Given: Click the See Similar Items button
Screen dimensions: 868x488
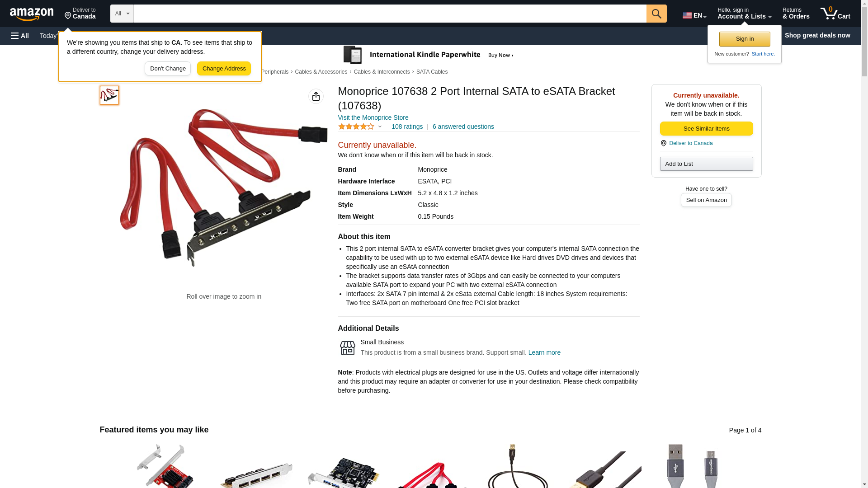Looking at the screenshot, I should click(x=706, y=129).
